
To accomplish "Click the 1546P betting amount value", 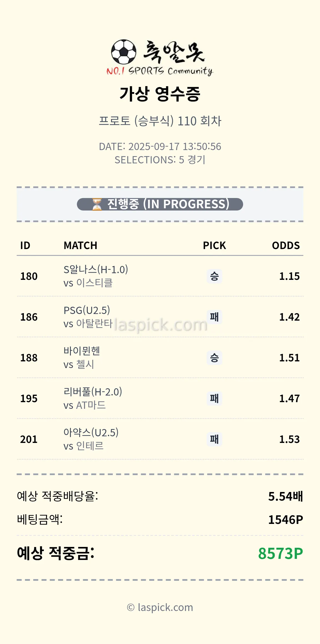I will point(285,520).
